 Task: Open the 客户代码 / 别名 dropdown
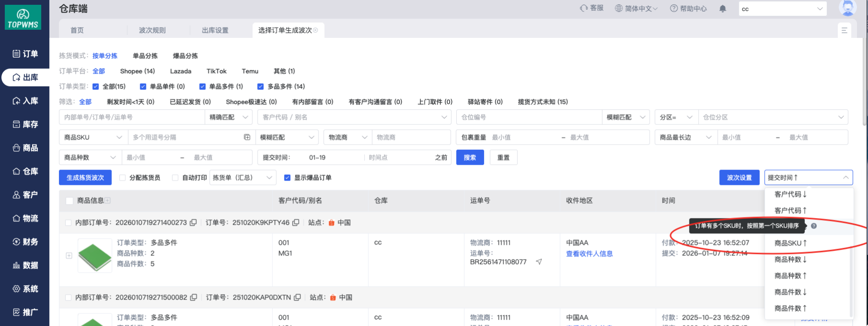click(x=354, y=117)
